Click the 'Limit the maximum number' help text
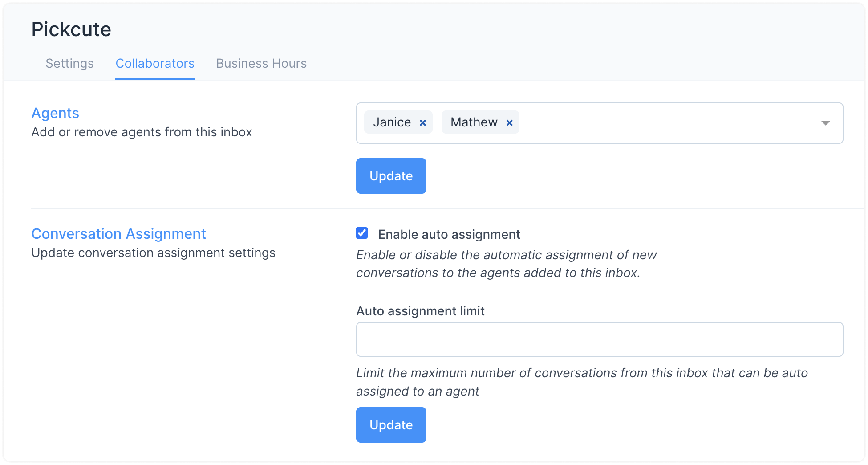Screen dimensions: 868x465 point(581,373)
